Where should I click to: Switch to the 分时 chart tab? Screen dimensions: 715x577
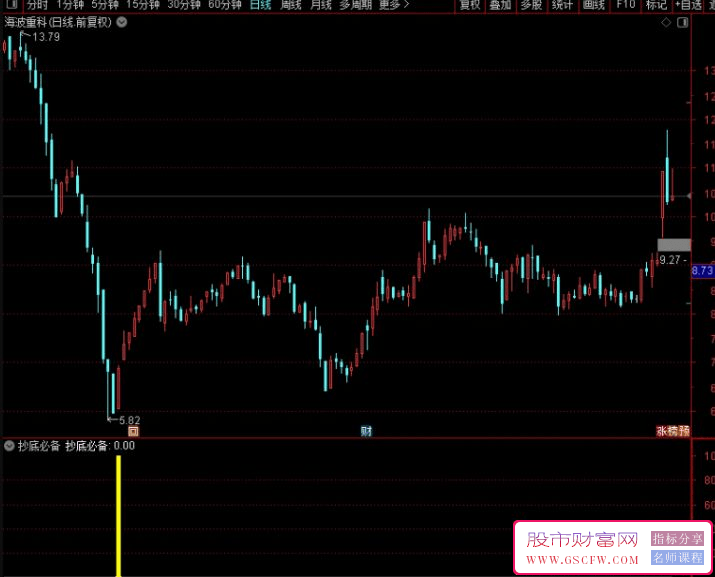click(37, 5)
